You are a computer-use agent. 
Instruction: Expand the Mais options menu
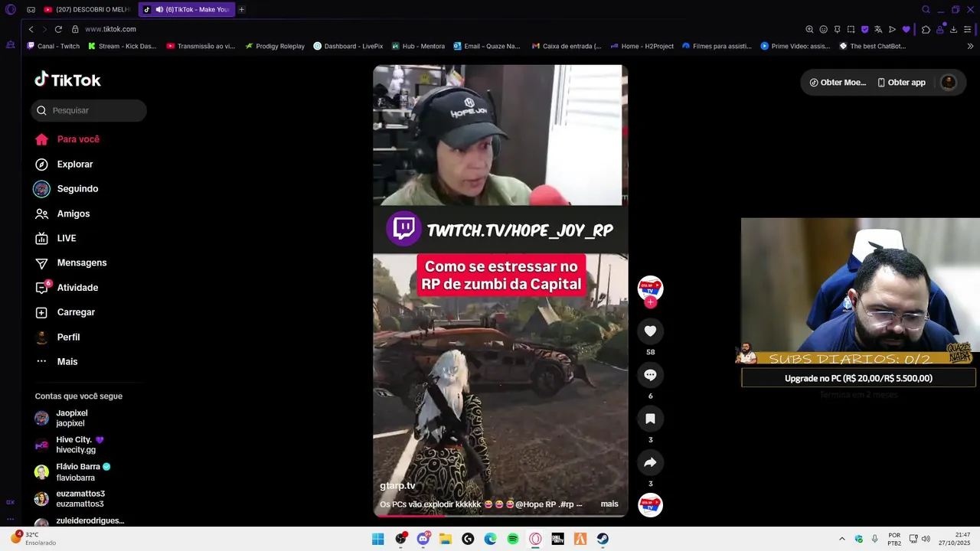coord(57,361)
